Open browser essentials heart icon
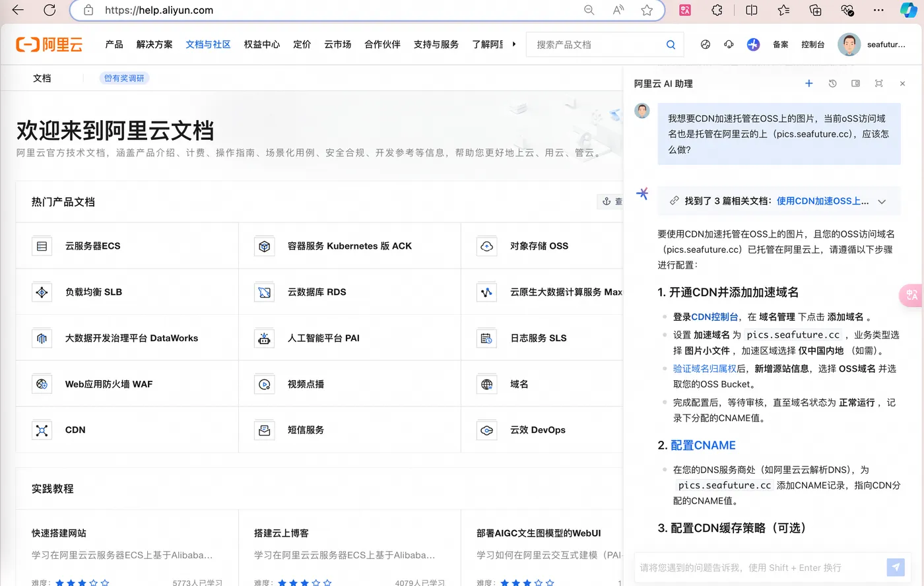The width and height of the screenshot is (924, 586). [x=847, y=10]
